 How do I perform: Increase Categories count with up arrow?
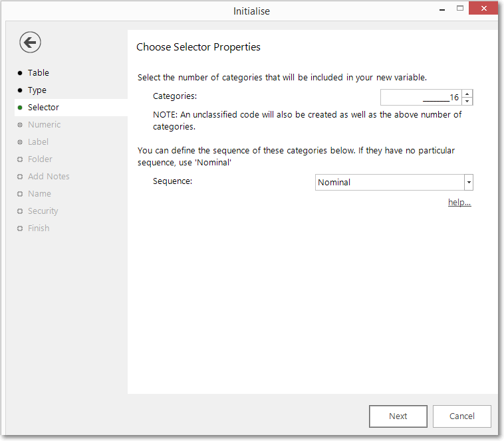[x=467, y=94]
